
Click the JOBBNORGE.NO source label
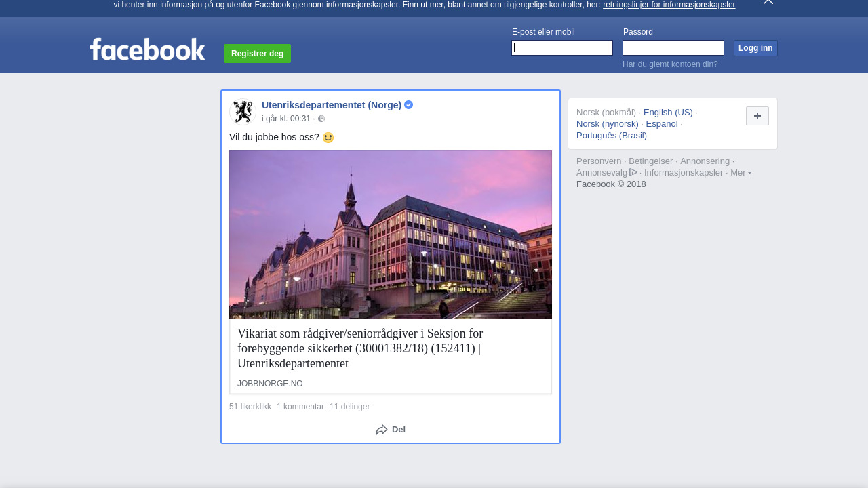point(270,384)
